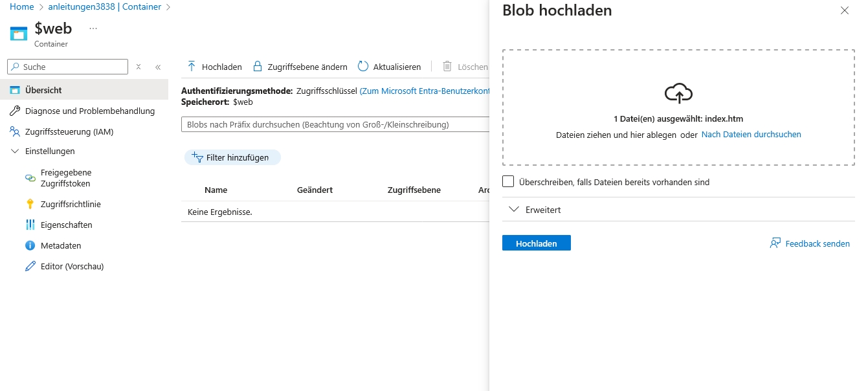Collapse the sidebar with double-chevron icon
The height and width of the screenshot is (391, 868).
coord(158,67)
